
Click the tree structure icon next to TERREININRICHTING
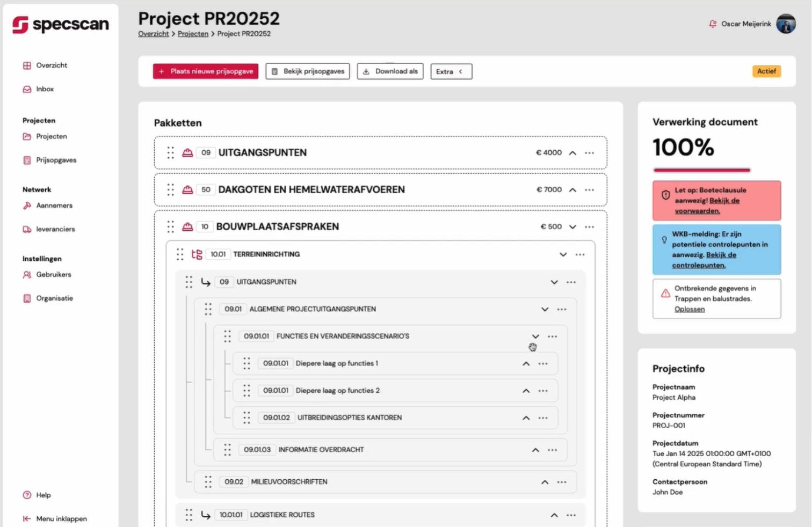pos(197,254)
